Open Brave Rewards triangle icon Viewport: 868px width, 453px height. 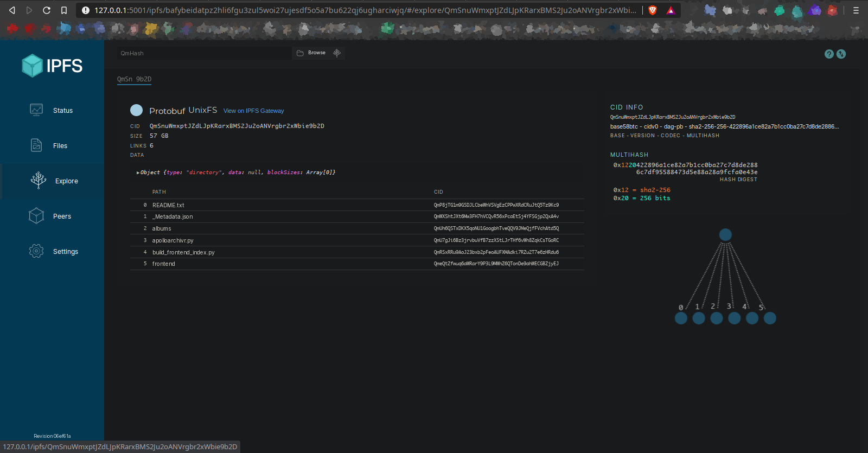671,10
